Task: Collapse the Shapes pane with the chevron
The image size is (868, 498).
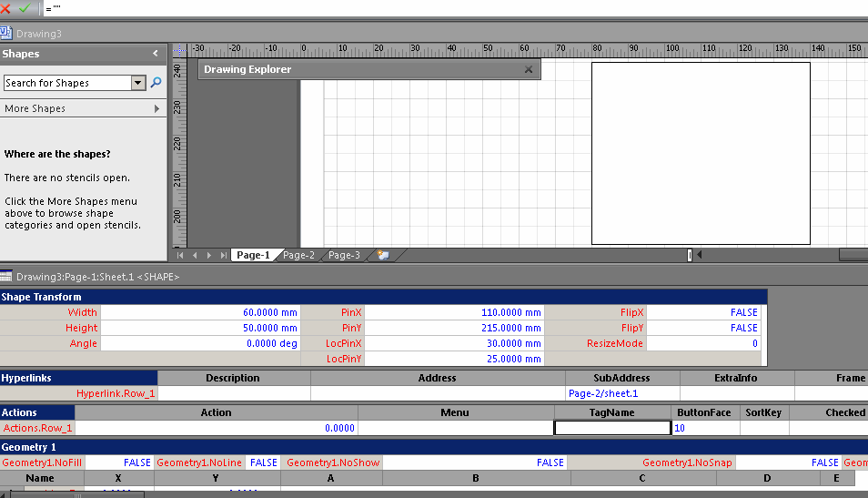Action: [156, 54]
